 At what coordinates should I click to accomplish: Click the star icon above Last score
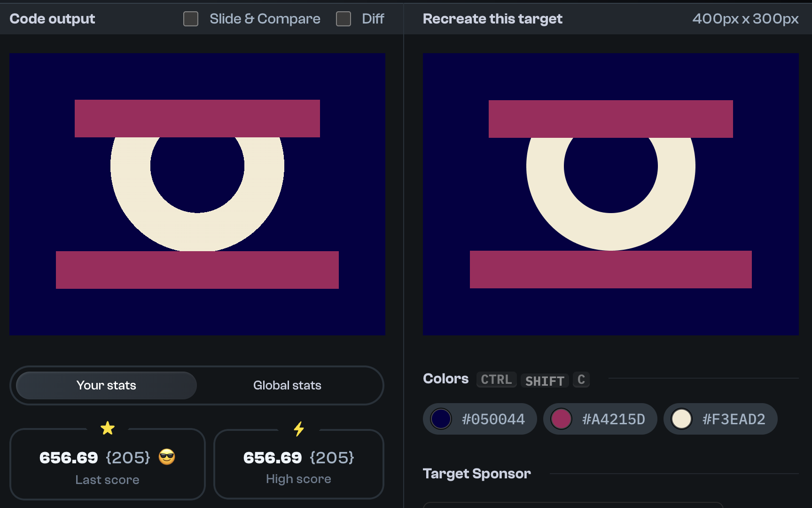click(x=108, y=428)
